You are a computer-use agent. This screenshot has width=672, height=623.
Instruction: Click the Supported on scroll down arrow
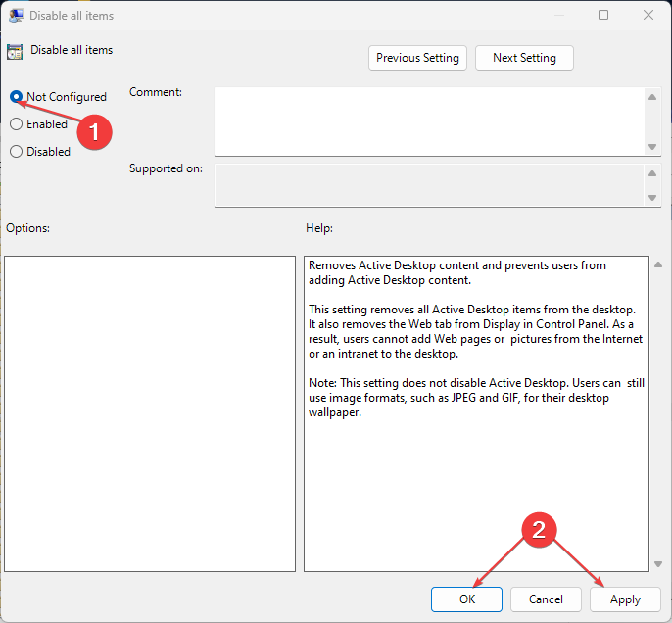(x=652, y=198)
